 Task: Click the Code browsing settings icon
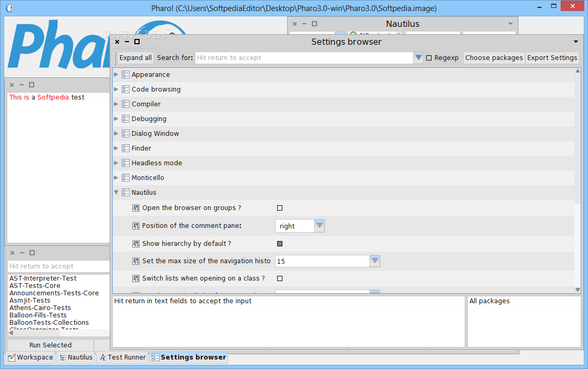125,89
